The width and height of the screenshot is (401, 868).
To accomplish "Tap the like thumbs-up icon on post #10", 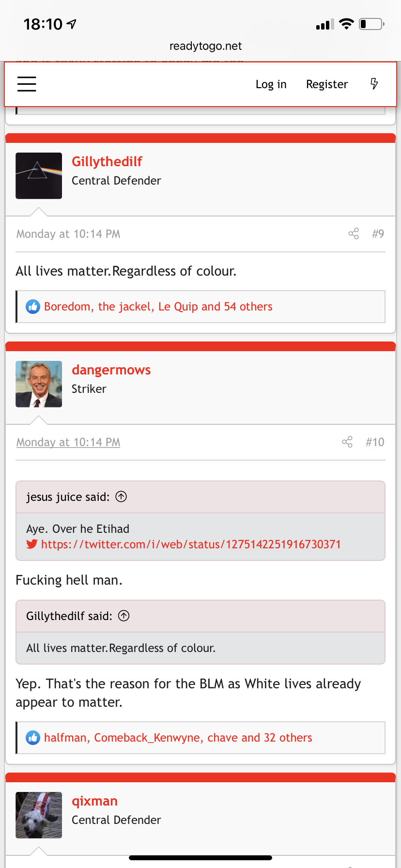I will pyautogui.click(x=33, y=738).
